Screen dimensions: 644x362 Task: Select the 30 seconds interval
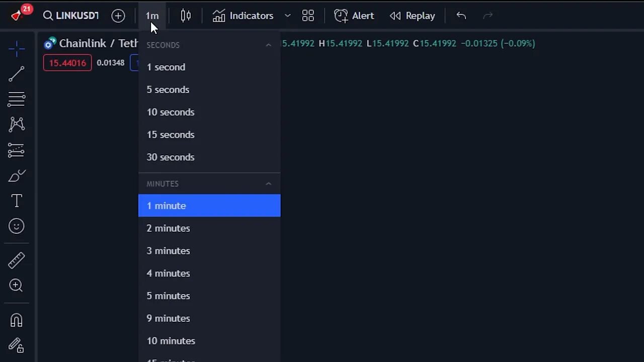point(171,157)
